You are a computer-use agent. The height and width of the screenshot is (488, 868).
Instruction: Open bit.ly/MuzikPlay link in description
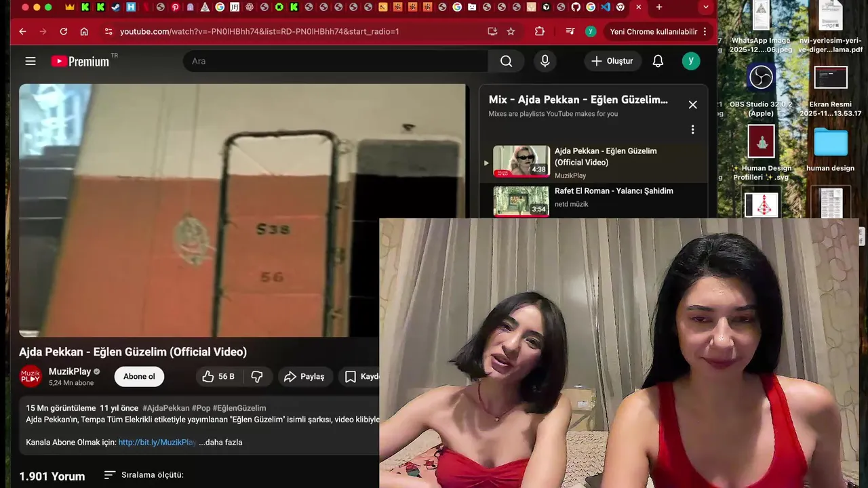click(x=157, y=442)
